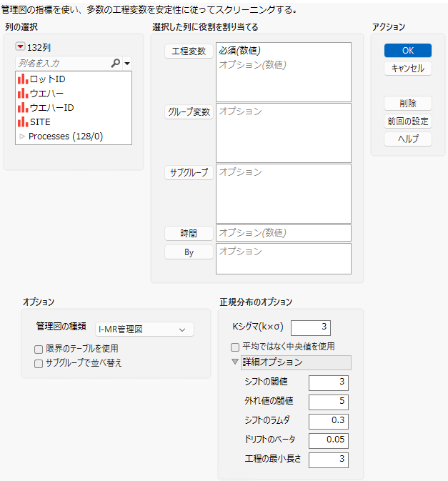The height and width of the screenshot is (481, 448).
Task: Expand the Processes (128/0) group
Action: [x=22, y=137]
